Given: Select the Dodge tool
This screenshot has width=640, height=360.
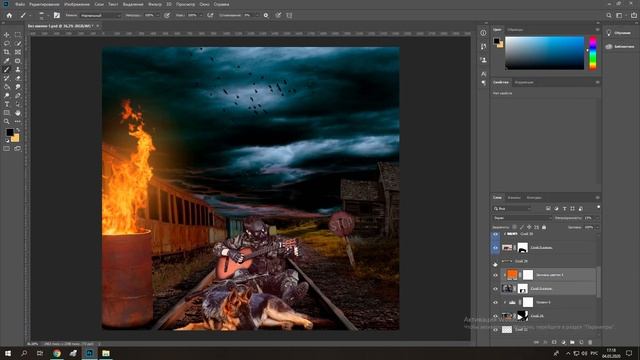Looking at the screenshot, I should coord(7,96).
